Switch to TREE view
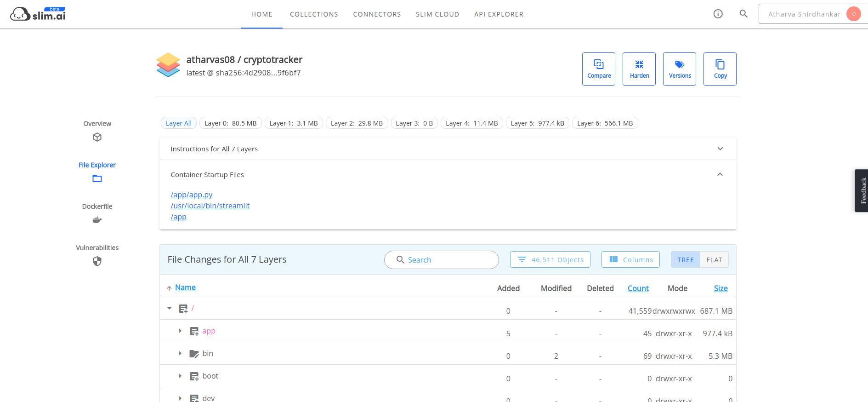The image size is (868, 402). tap(686, 259)
